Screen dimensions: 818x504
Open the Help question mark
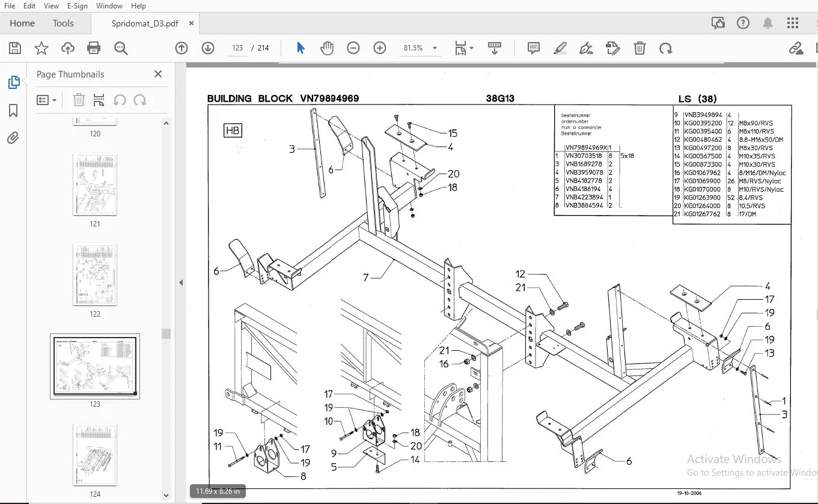[x=743, y=23]
